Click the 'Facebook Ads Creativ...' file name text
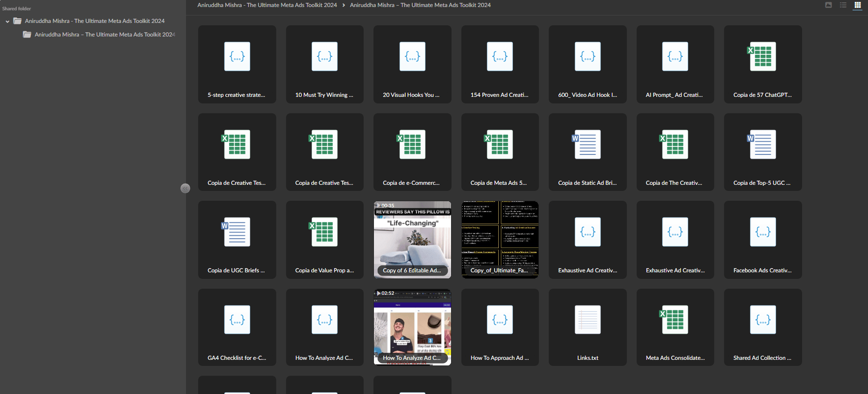This screenshot has height=394, width=868. [x=762, y=270]
